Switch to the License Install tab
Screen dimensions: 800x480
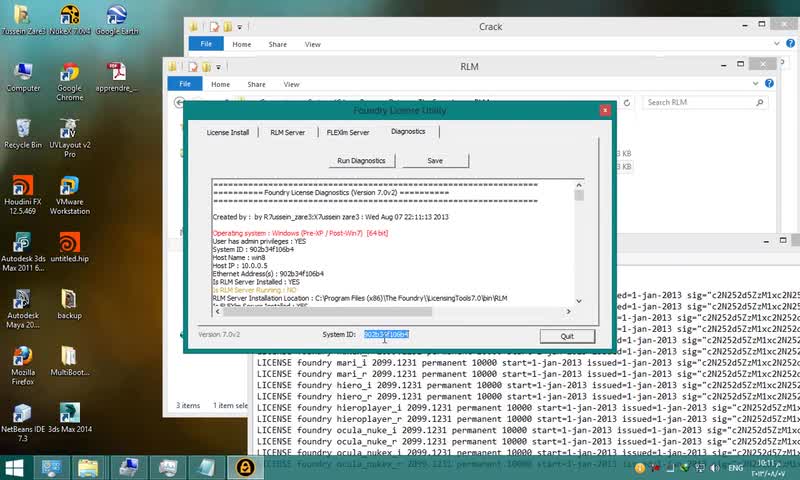pos(228,132)
